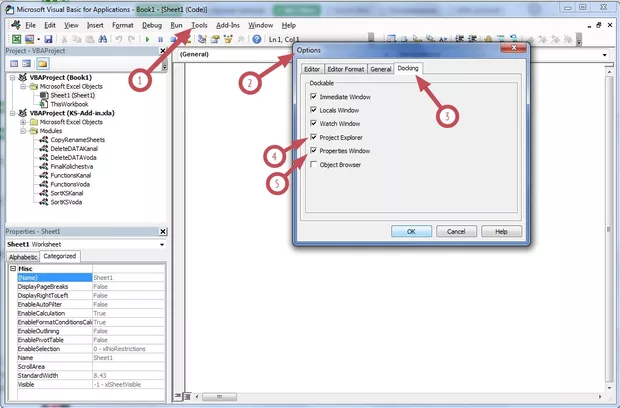The image size is (620, 408).
Task: Click the Help button in Options dialog
Action: [x=501, y=231]
